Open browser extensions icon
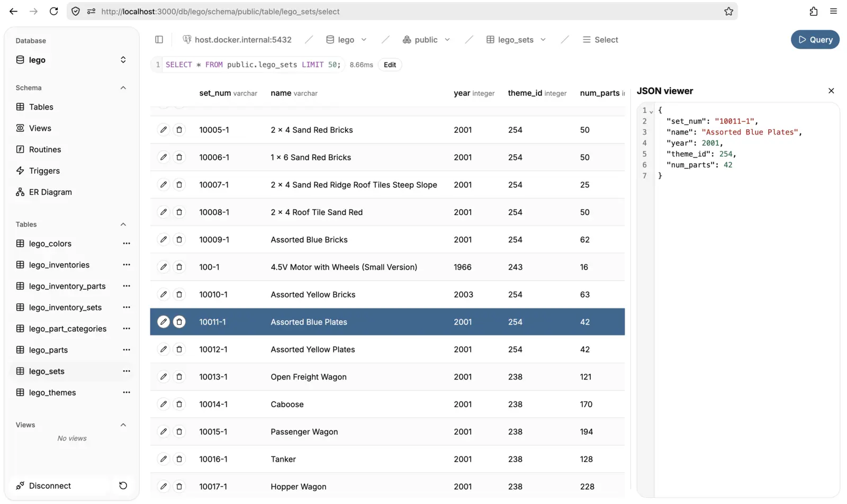847x504 pixels. 813,11
